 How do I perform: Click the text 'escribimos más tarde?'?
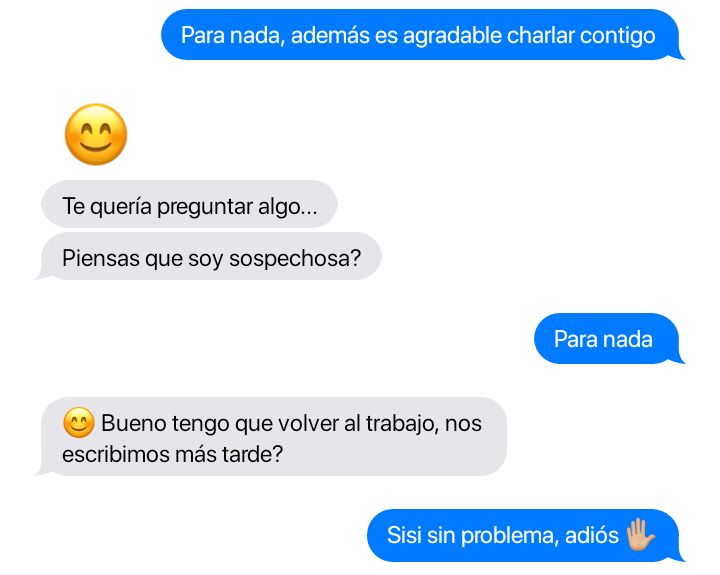click(x=172, y=455)
